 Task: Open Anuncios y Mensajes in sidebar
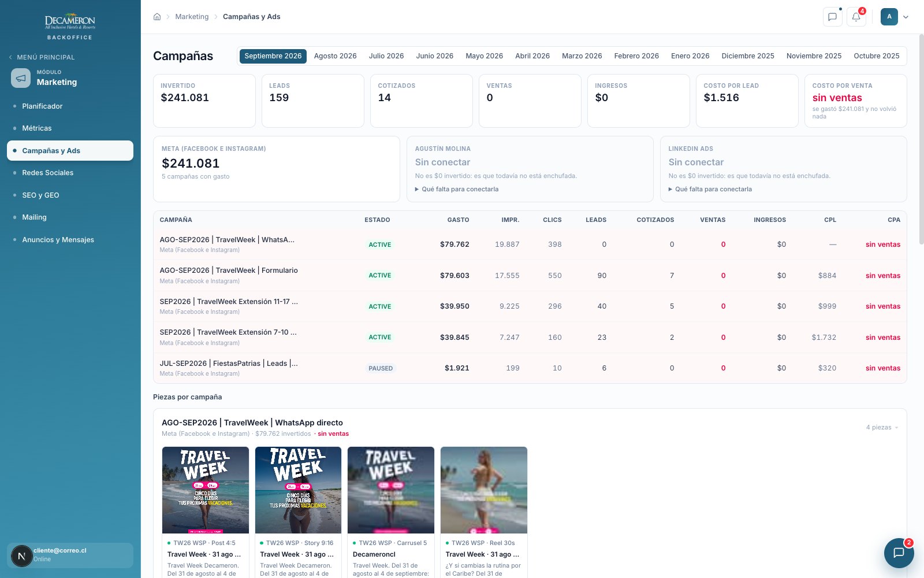coord(70,240)
